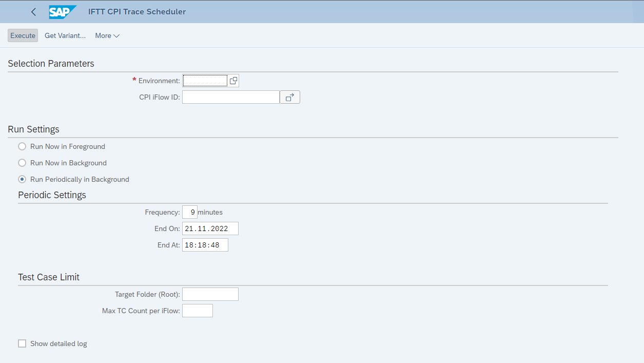Click the CPI iFlow ID input field
644x363 pixels.
click(x=230, y=97)
